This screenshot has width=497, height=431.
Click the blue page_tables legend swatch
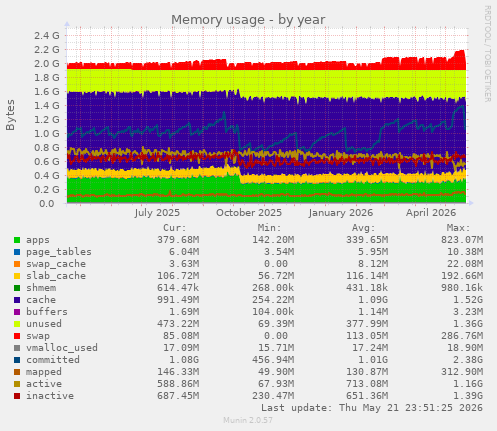tap(17, 252)
